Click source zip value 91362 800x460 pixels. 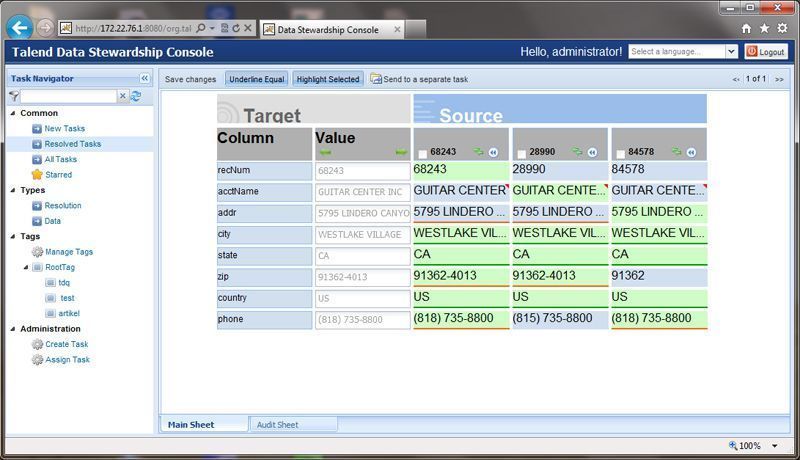[x=659, y=276]
